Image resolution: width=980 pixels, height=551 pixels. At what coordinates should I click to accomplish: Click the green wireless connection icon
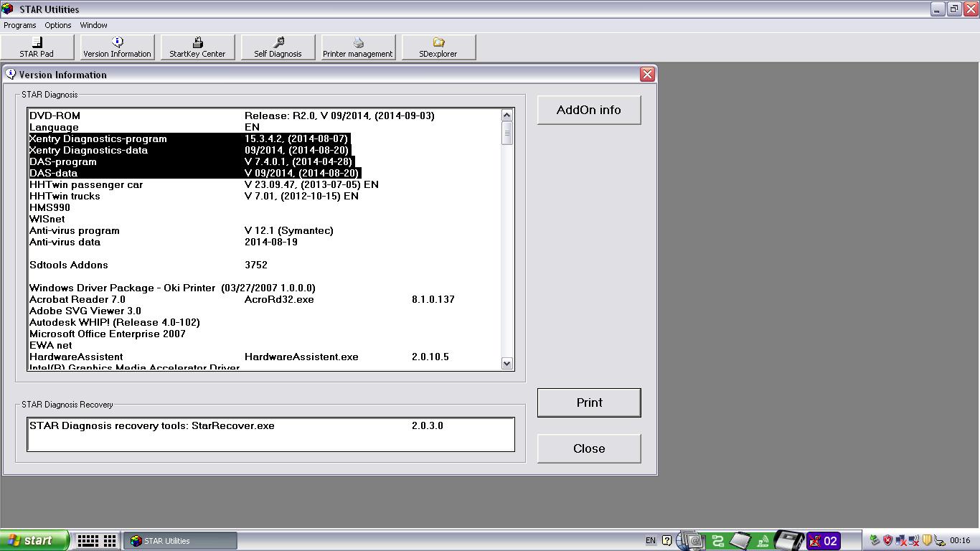point(763,541)
